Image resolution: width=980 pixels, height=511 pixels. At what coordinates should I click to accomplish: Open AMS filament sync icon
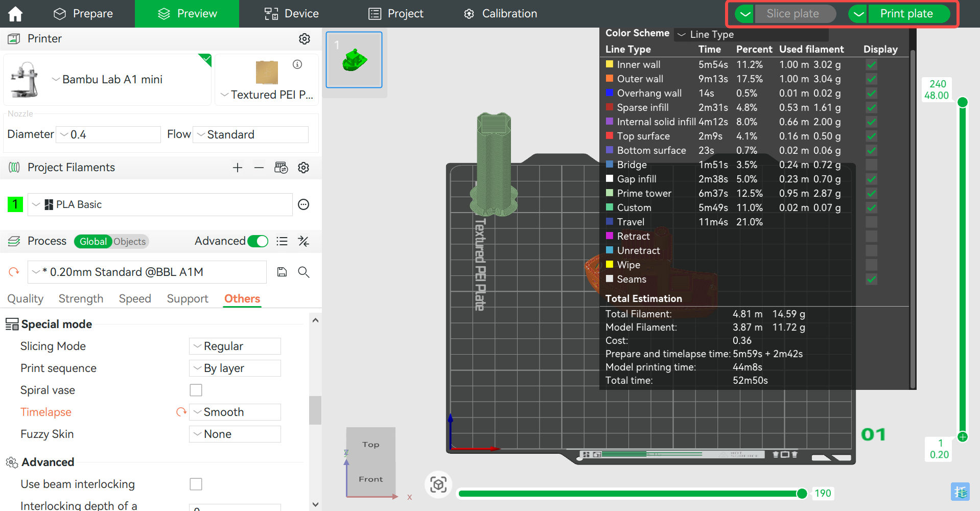click(x=281, y=168)
